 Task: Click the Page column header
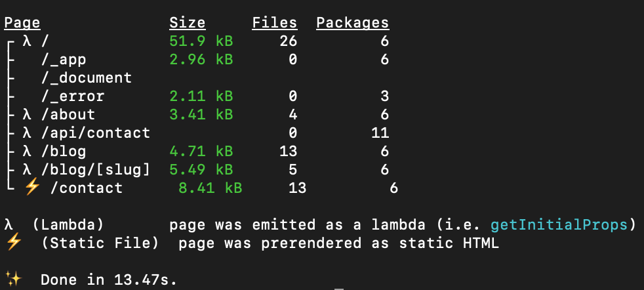point(22,23)
